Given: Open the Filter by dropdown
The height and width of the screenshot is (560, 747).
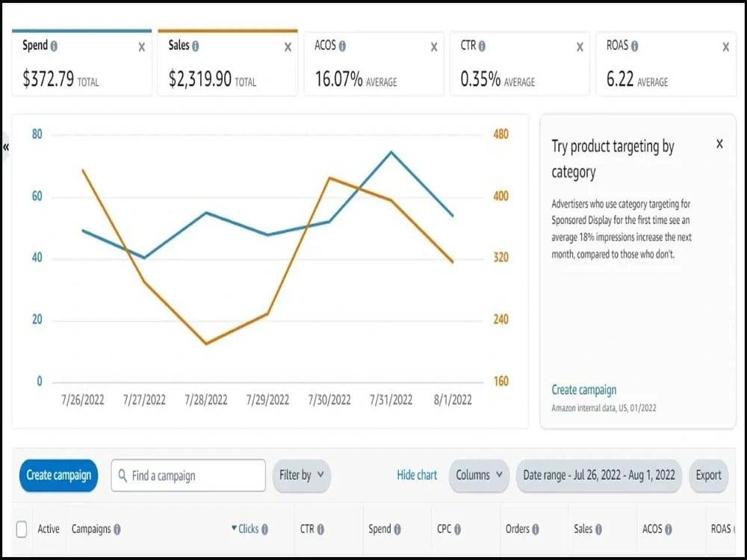Looking at the screenshot, I should [301, 475].
